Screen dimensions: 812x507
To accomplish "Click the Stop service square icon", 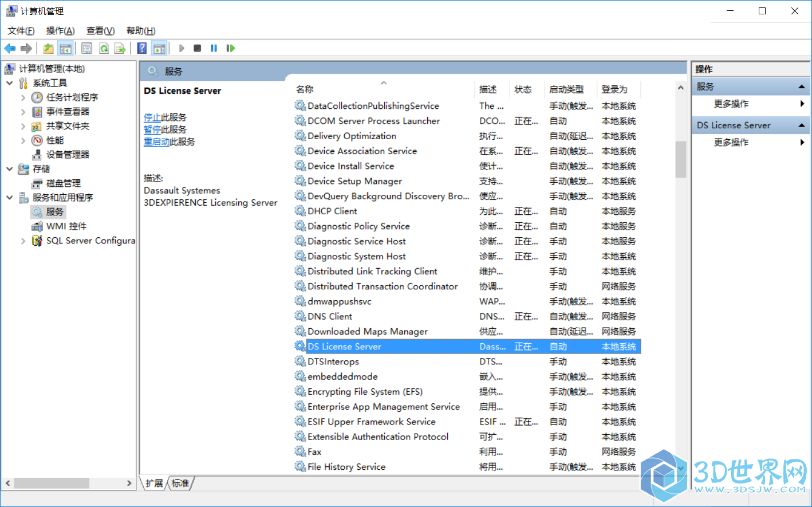I will [197, 48].
